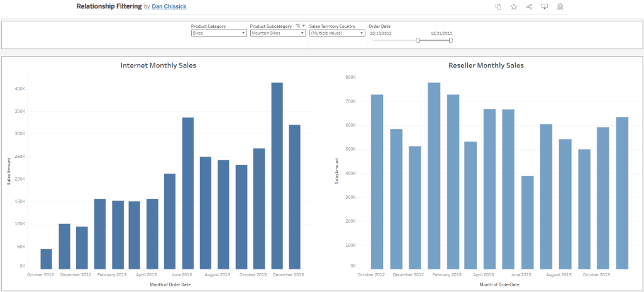Screen dimensions: 644x292
Task: Select the October 2012 Reseller sales bar
Action: pos(377,182)
